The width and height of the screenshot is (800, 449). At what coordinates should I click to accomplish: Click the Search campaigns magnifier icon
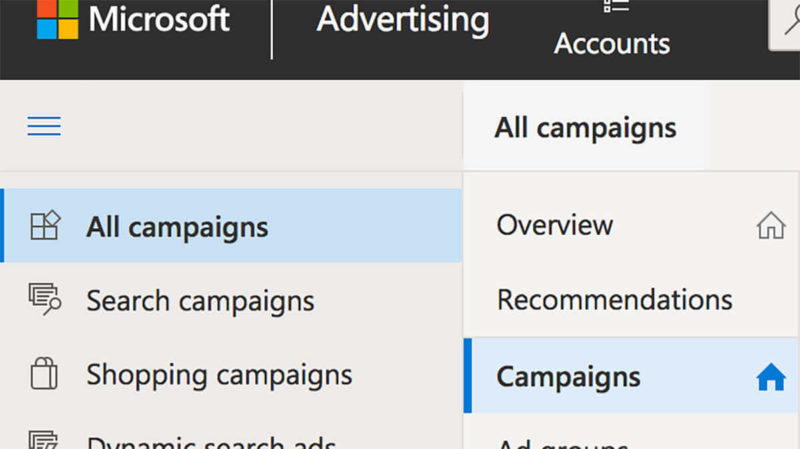click(45, 299)
